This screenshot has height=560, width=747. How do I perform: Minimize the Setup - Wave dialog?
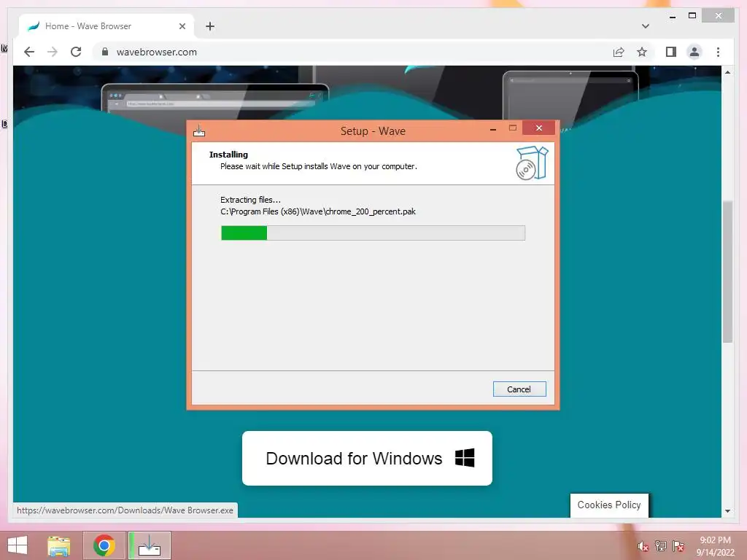(x=493, y=128)
